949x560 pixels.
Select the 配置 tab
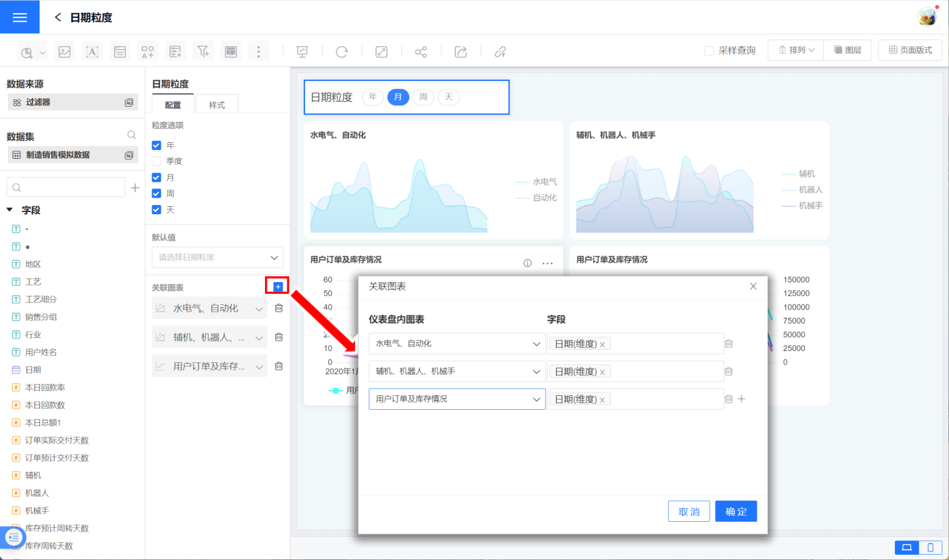pyautogui.click(x=173, y=105)
